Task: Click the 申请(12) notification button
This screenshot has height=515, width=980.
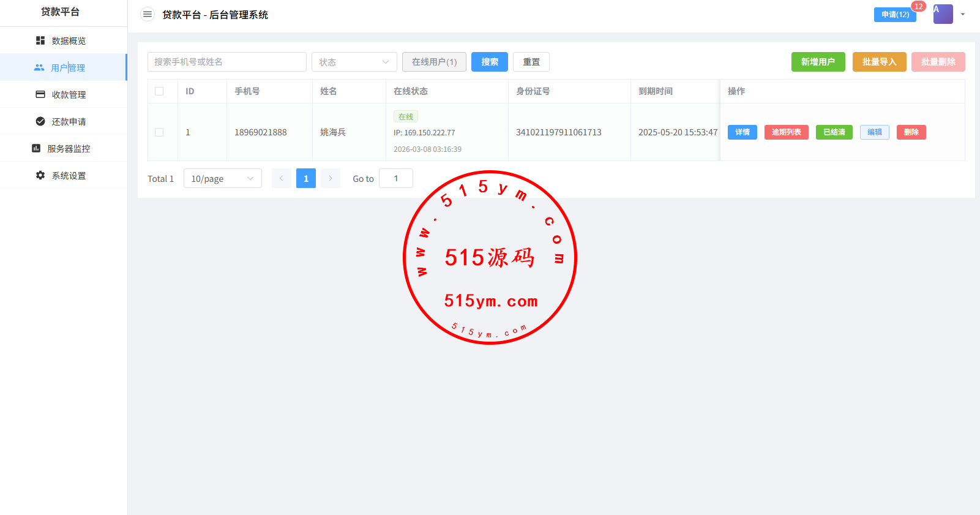Action: point(894,15)
